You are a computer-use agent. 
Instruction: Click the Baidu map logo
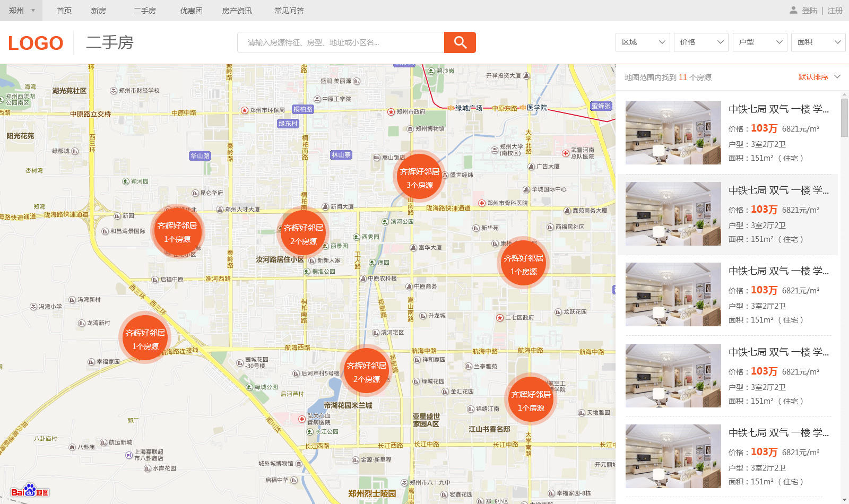pos(30,491)
